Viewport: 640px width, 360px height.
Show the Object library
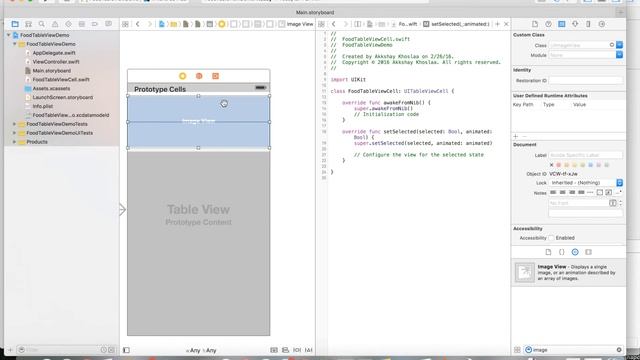click(575, 252)
